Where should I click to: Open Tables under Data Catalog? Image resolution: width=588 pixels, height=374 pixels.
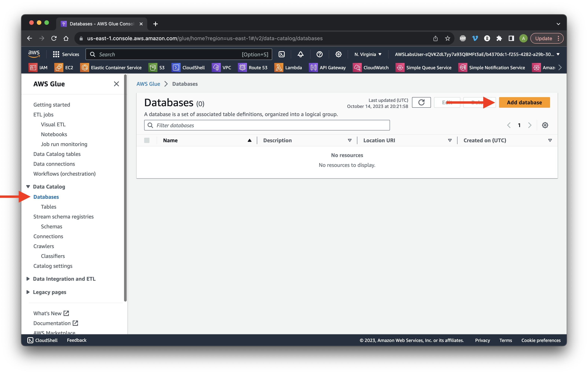click(48, 207)
